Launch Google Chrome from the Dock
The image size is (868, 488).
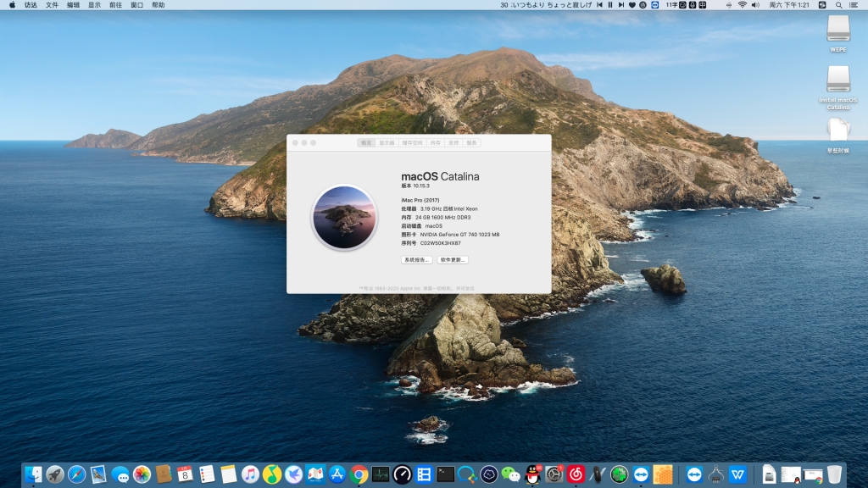click(359, 474)
